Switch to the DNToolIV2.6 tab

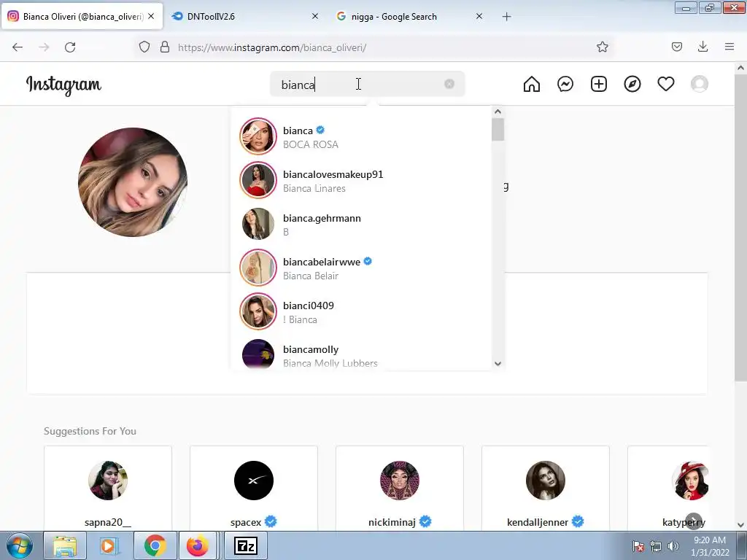(x=245, y=16)
